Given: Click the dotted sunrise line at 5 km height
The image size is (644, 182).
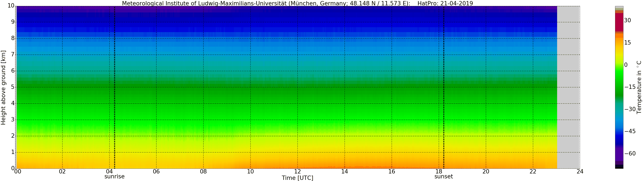Looking at the screenshot, I should click(115, 87).
